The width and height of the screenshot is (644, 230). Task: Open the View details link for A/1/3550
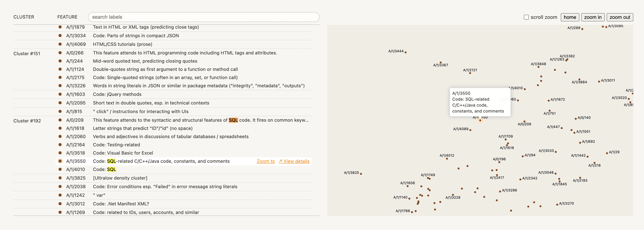tap(294, 161)
